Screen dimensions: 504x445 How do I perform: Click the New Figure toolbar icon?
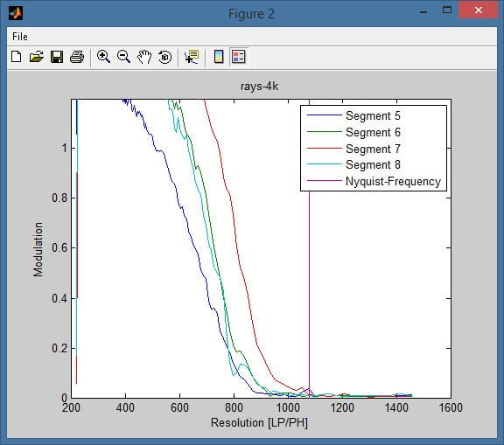[x=16, y=57]
